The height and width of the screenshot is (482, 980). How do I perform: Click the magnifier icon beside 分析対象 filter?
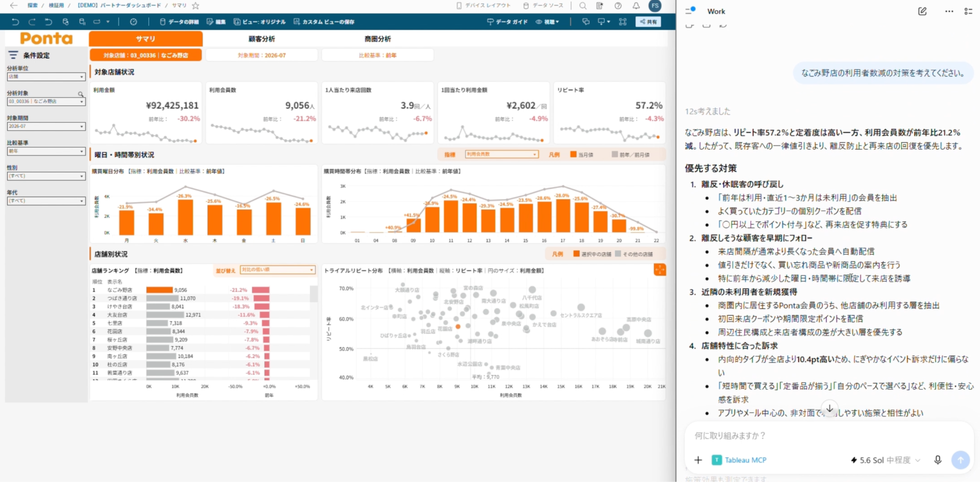81,94
